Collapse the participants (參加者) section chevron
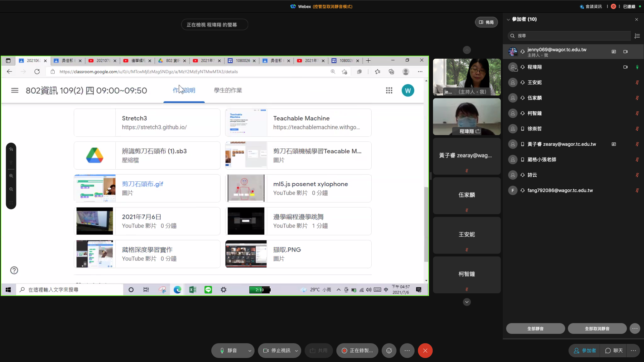The height and width of the screenshot is (362, 644). [x=508, y=19]
